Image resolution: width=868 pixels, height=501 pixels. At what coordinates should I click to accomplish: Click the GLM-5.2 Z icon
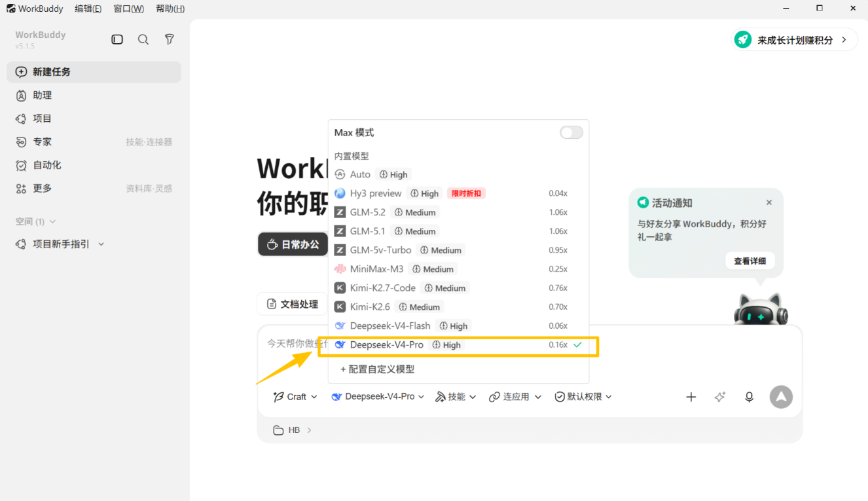[x=340, y=212]
